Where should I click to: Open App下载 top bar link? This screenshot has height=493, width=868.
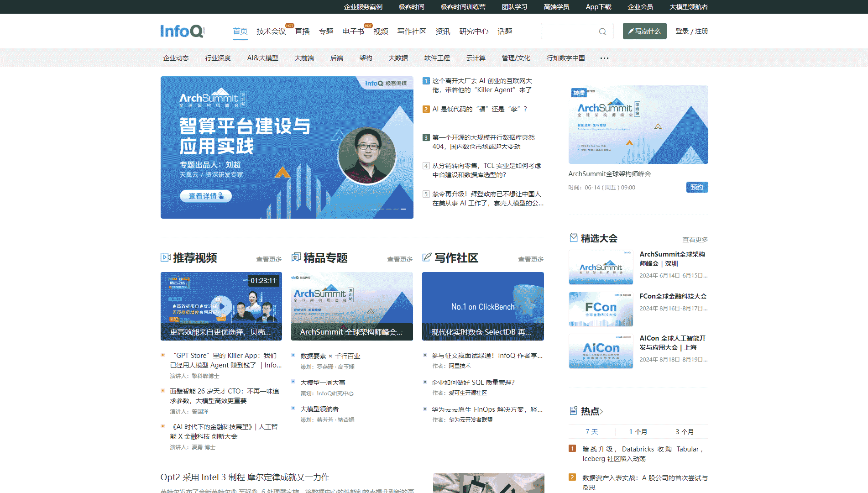click(x=598, y=7)
